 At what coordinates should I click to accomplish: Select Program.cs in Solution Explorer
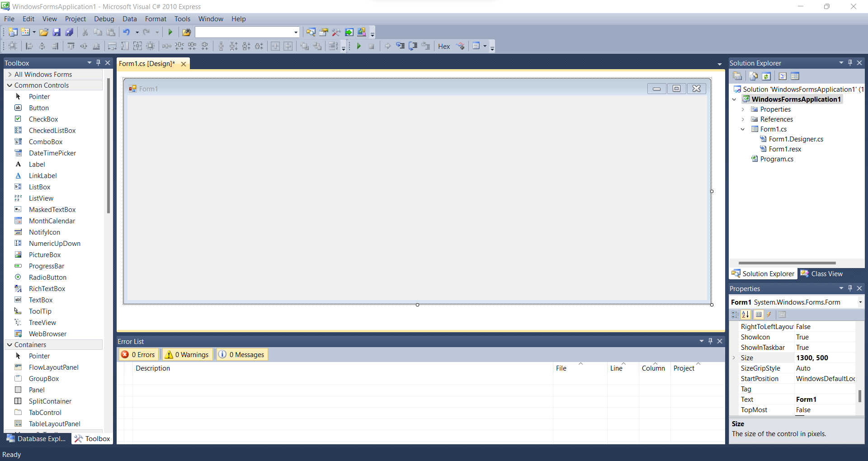click(x=777, y=159)
